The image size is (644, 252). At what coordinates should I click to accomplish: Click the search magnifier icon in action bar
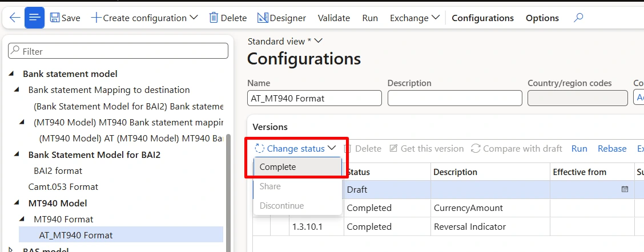[x=578, y=18]
